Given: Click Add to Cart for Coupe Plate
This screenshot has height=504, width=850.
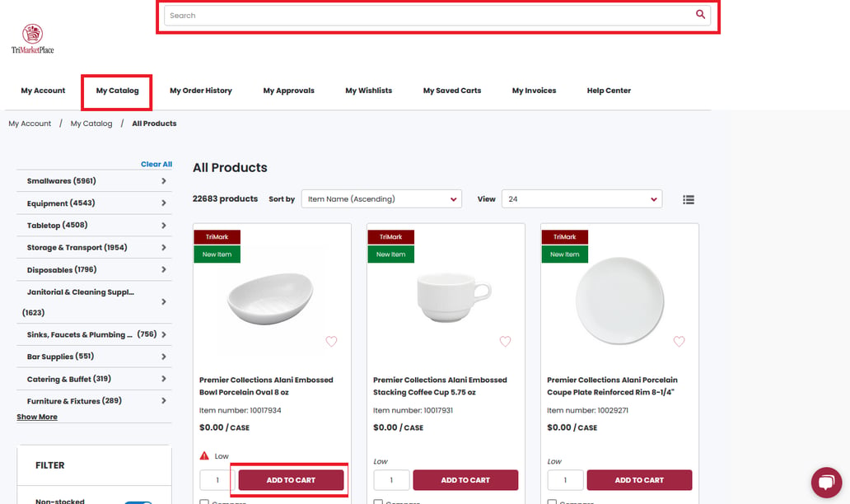Looking at the screenshot, I should pos(639,480).
